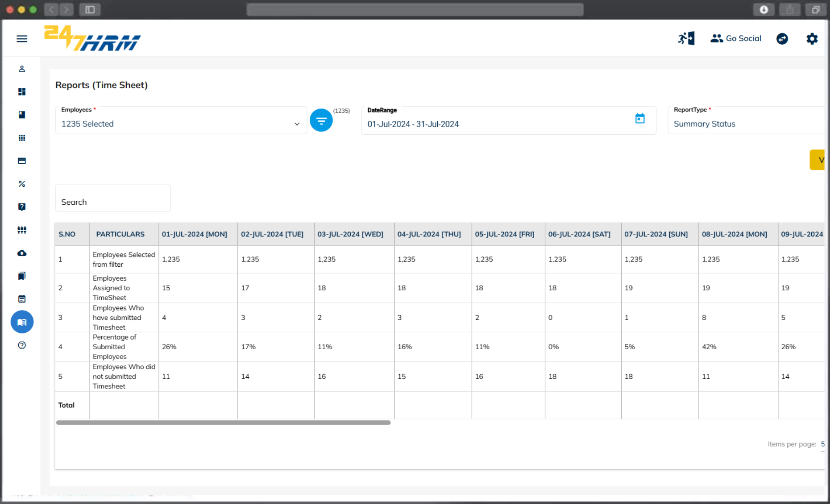Click the swap/switch circular icon in header
This screenshot has height=504, width=830.
782,39
